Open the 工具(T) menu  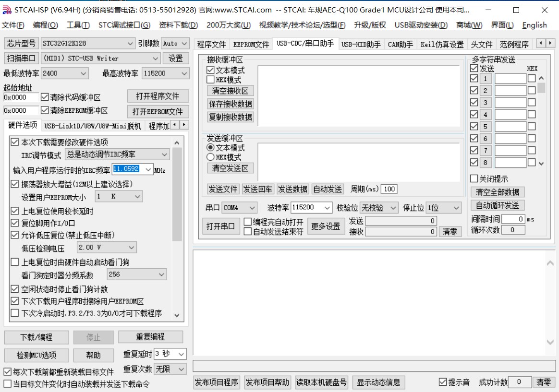pos(78,25)
